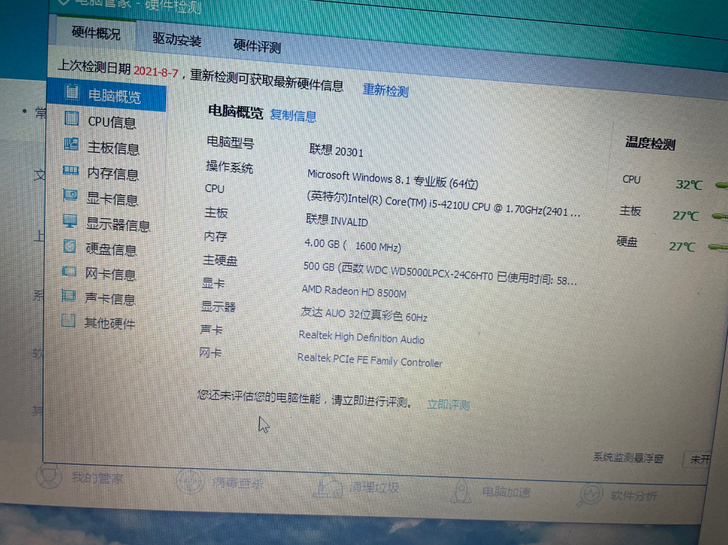Open 软件分析 icon in bottom bar
The height and width of the screenshot is (545, 728).
tap(590, 494)
